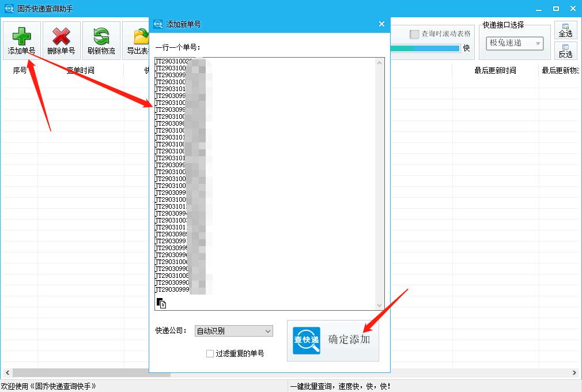The width and height of the screenshot is (582, 392).
Task: Click the red X 删除单号 button
Action: [61, 40]
